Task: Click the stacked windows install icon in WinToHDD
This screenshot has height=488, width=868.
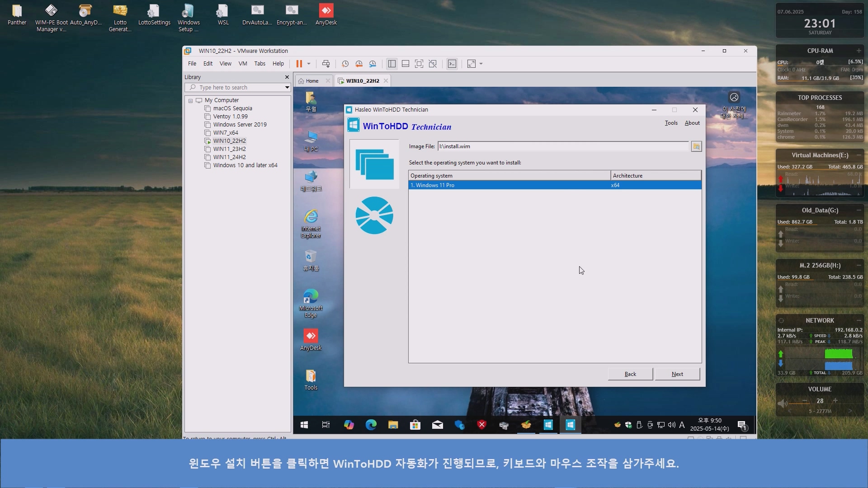Action: [374, 164]
